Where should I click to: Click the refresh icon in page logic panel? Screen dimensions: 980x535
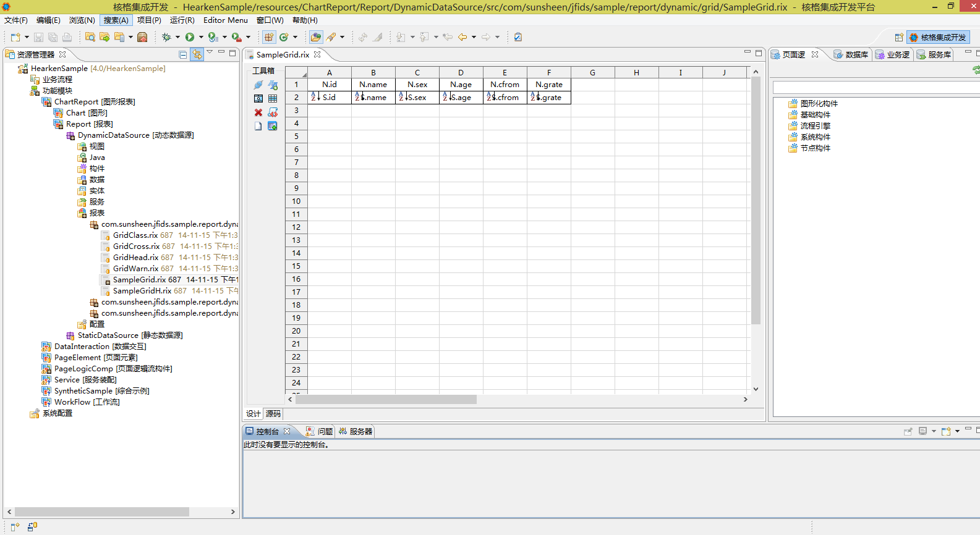(976, 70)
